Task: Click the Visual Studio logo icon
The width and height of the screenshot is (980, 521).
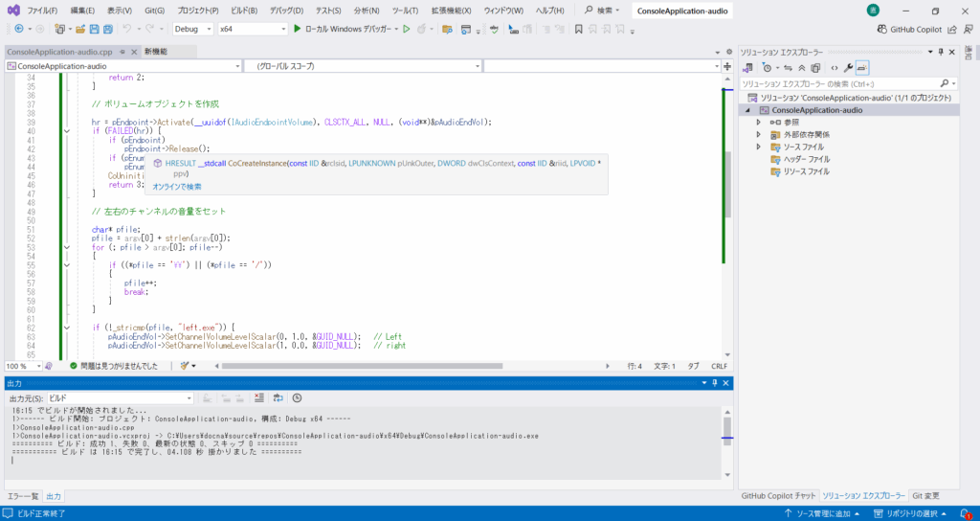Action: 13,11
